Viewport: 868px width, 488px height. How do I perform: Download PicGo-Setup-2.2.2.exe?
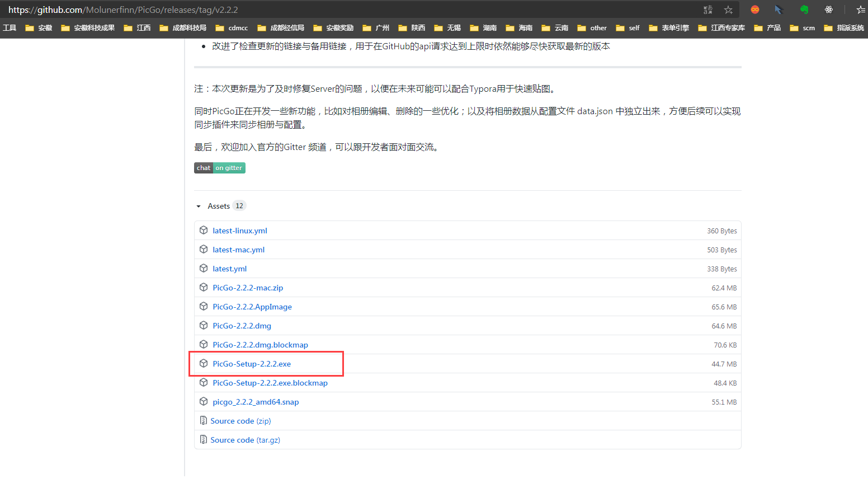[252, 364]
